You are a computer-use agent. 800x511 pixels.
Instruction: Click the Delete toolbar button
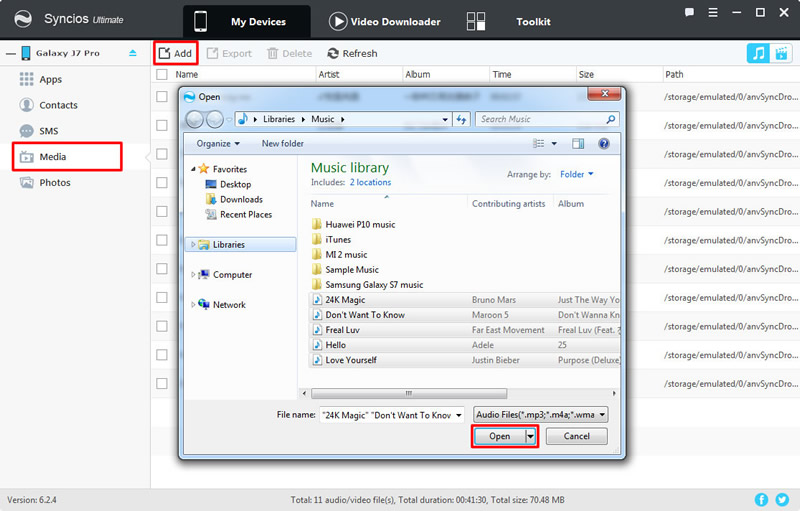coord(289,54)
